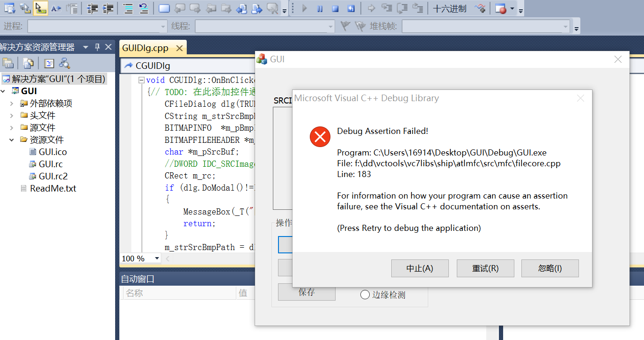Click the Show only flagged threads icon
Viewport: 644px width, 340px height.
click(x=360, y=26)
